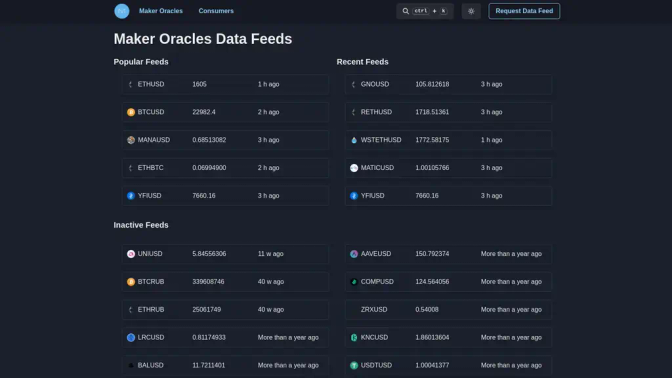Open the USDTUSD inactive feed name
Viewport: 672px width, 378px height.
[x=376, y=366]
